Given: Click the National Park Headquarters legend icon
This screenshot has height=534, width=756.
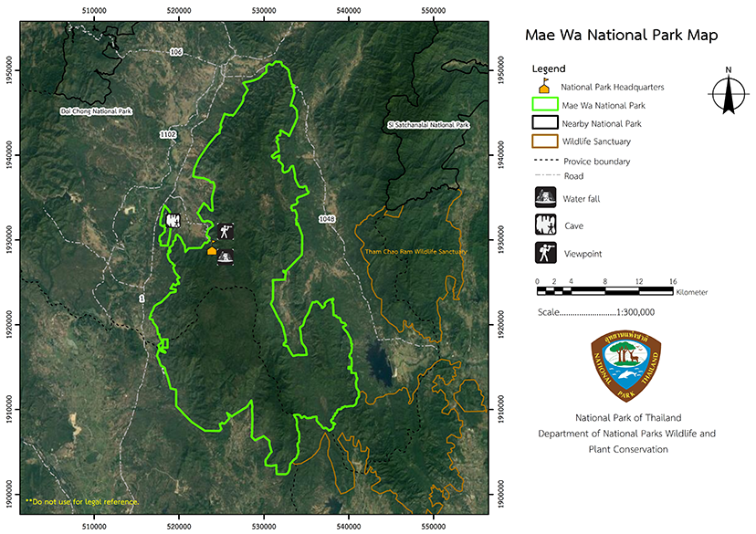Looking at the screenshot, I should click(544, 87).
